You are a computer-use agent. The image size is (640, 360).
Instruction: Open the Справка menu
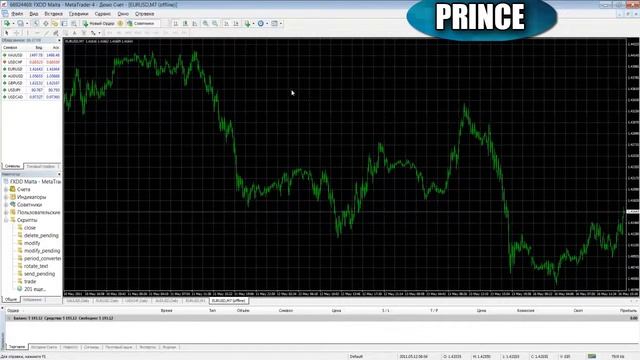(x=144, y=13)
